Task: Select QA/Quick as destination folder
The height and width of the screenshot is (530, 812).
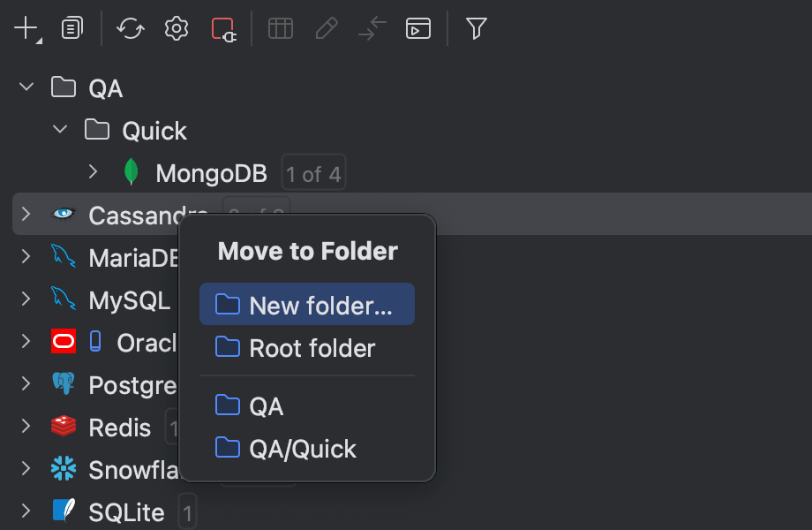Action: click(x=303, y=449)
